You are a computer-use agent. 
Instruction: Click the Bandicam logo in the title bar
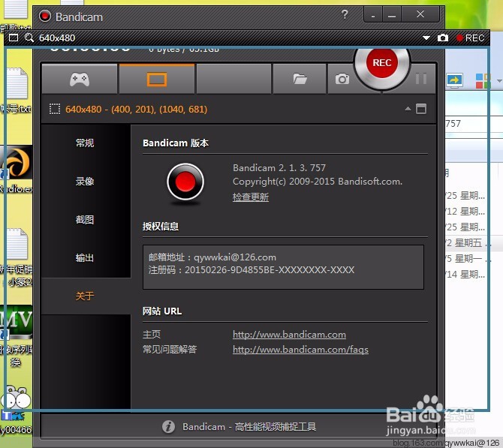(45, 16)
